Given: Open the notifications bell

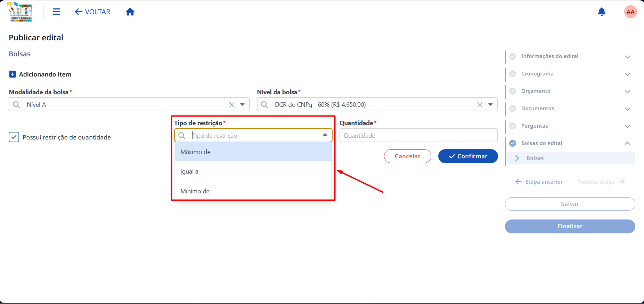Looking at the screenshot, I should [x=602, y=12].
